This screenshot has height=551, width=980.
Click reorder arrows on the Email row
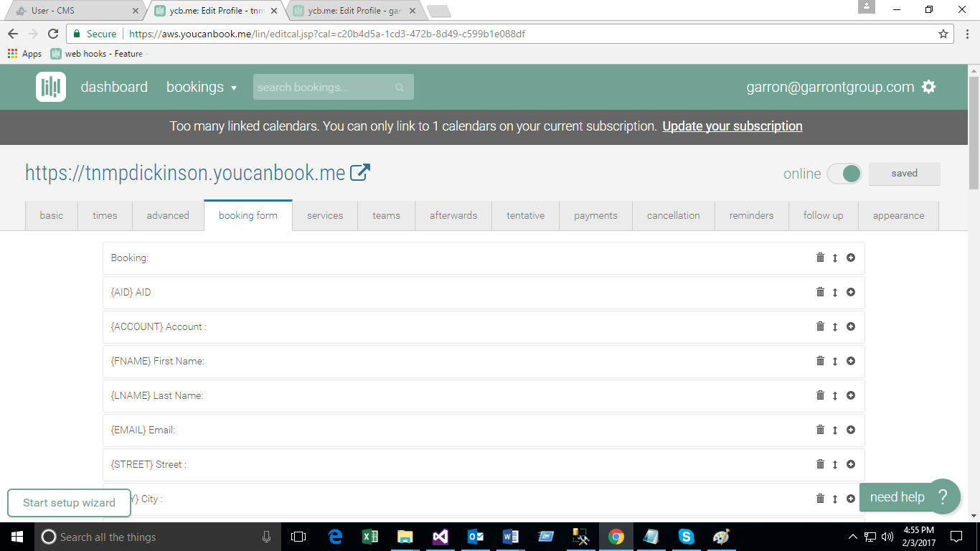(x=835, y=430)
